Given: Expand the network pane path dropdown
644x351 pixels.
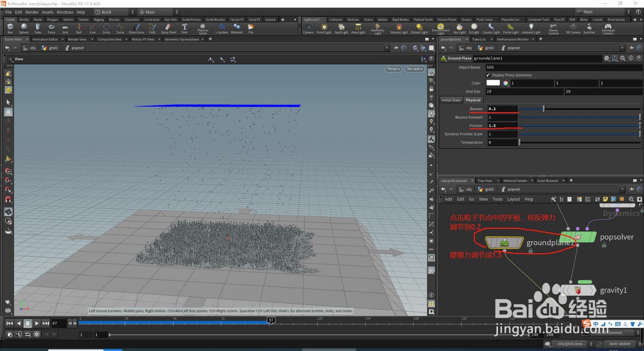Looking at the screenshot, I should (x=622, y=189).
